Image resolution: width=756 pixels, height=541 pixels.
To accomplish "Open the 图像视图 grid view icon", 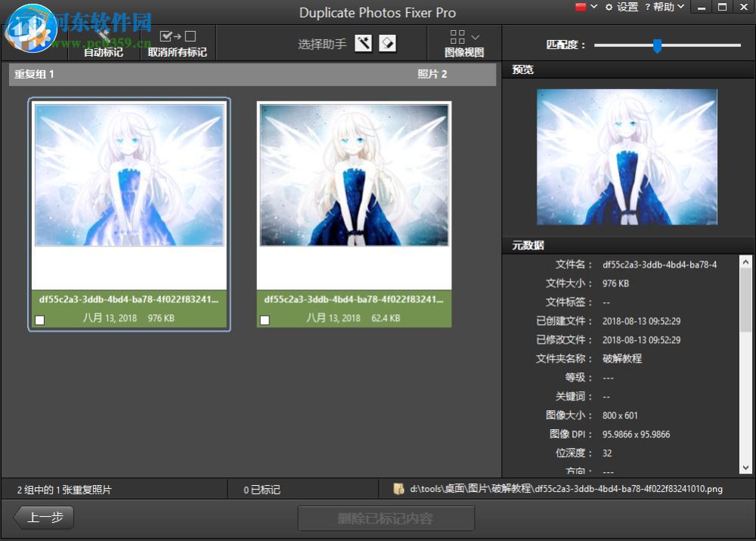I will click(x=457, y=36).
